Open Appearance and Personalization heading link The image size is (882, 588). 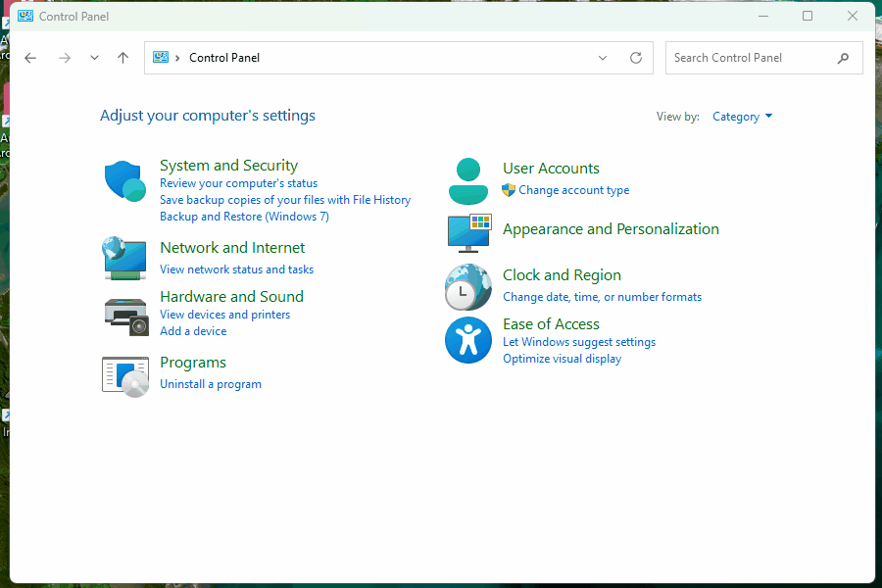pyautogui.click(x=611, y=229)
